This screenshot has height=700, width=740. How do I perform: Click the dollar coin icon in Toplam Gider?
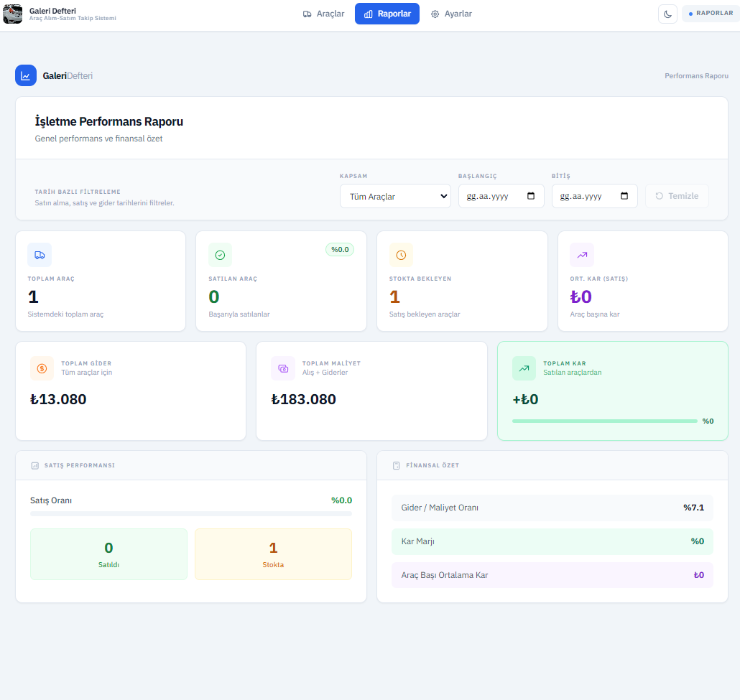pyautogui.click(x=42, y=368)
